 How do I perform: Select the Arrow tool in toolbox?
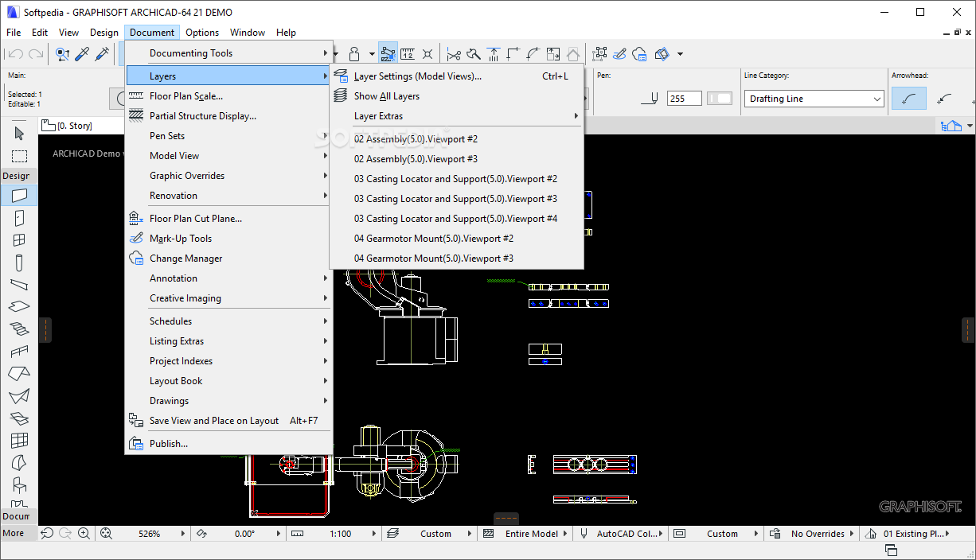coord(19,133)
